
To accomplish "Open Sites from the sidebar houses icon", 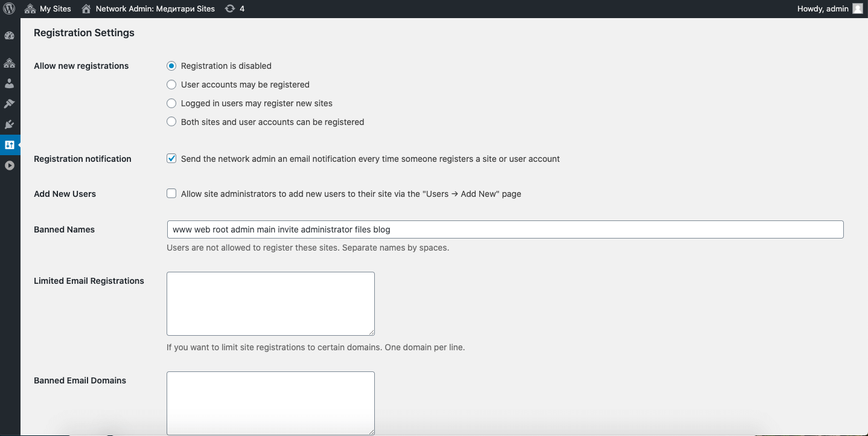I will [x=10, y=63].
